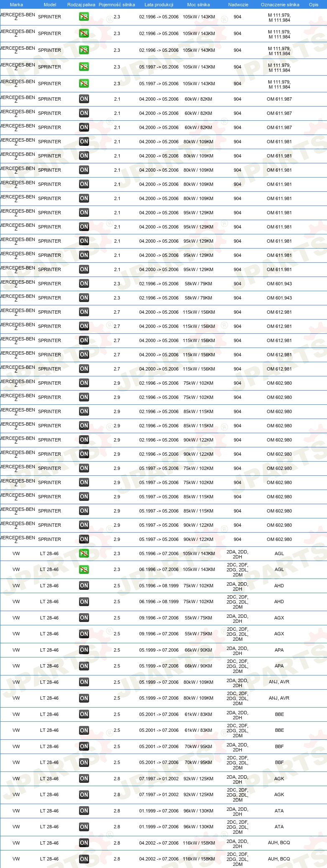327x868 pixels.
Task: Click the Moc silnika column header
Action: point(199,5)
